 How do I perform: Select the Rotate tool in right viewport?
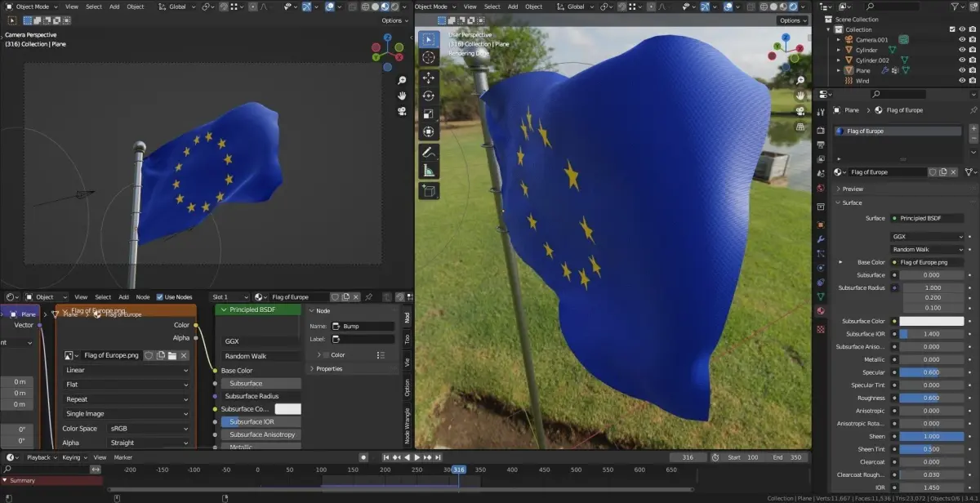429,96
